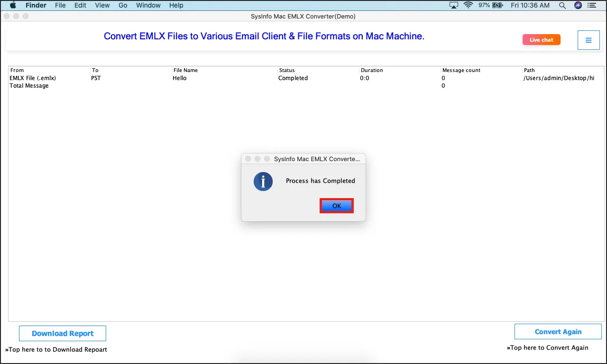This screenshot has height=364, width=607.
Task: Select the Completed status cell
Action: tap(293, 78)
